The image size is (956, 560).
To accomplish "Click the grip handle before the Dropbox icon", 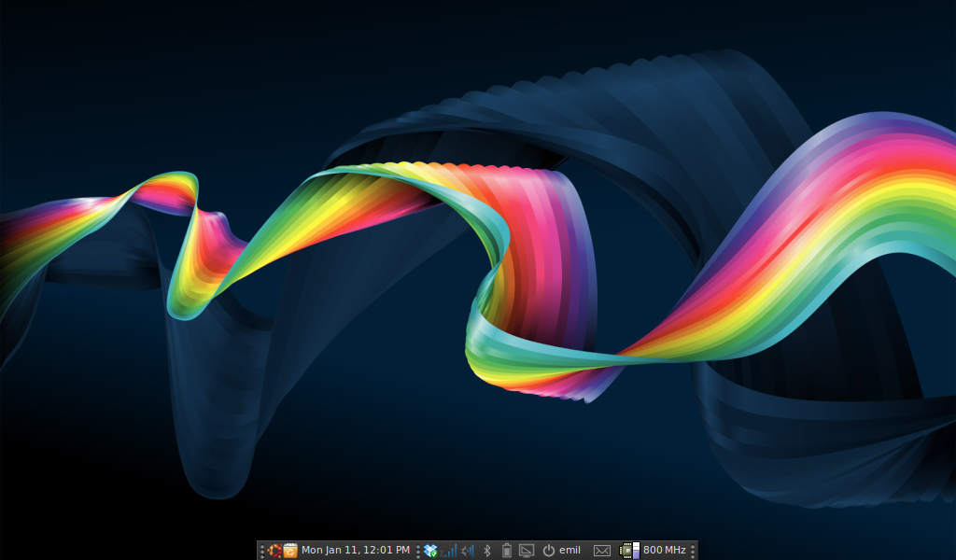I will (417, 551).
